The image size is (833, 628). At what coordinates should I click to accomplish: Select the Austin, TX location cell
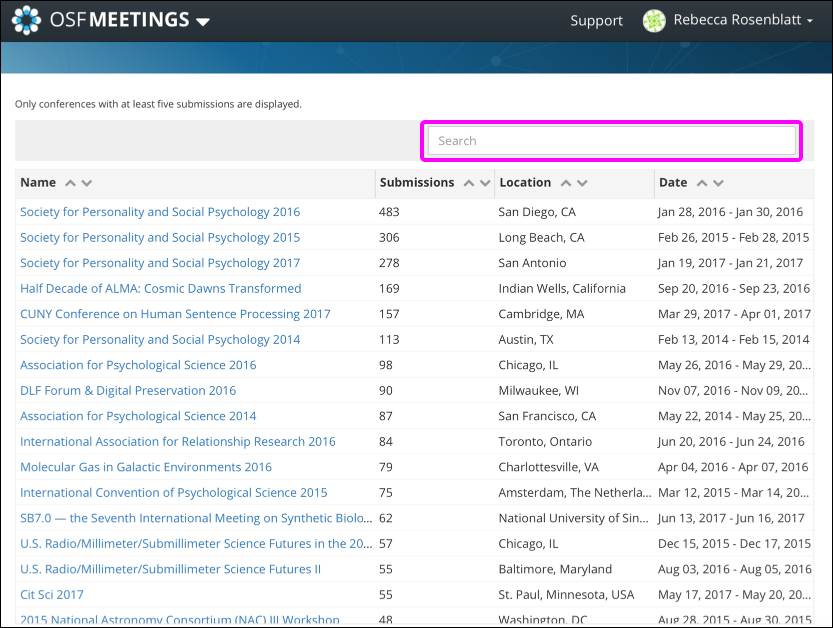pyautogui.click(x=526, y=340)
